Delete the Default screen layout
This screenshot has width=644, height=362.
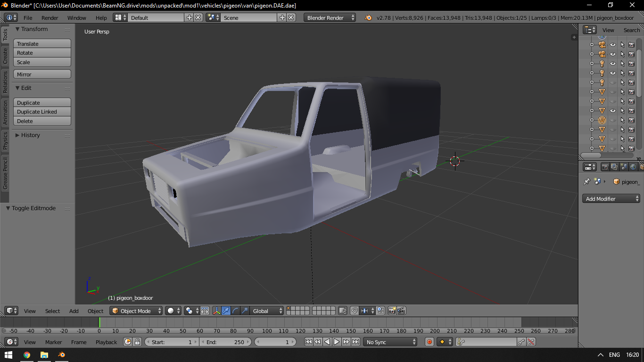point(198,17)
